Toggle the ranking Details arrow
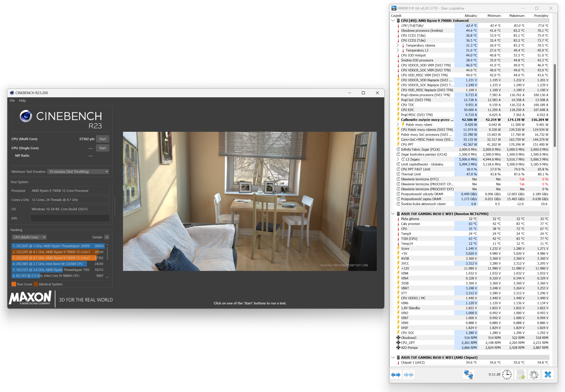Image resolution: width=565 pixels, height=392 pixels. click(107, 237)
